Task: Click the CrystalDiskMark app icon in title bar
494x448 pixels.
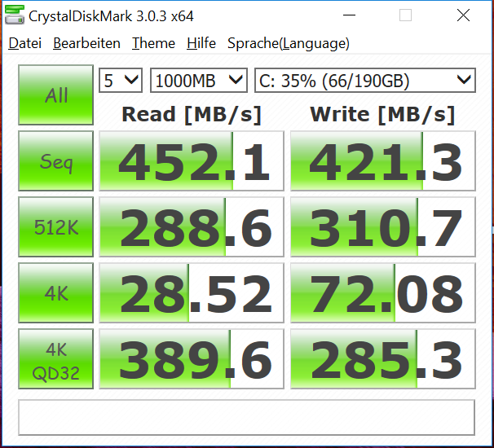Action: (x=15, y=15)
